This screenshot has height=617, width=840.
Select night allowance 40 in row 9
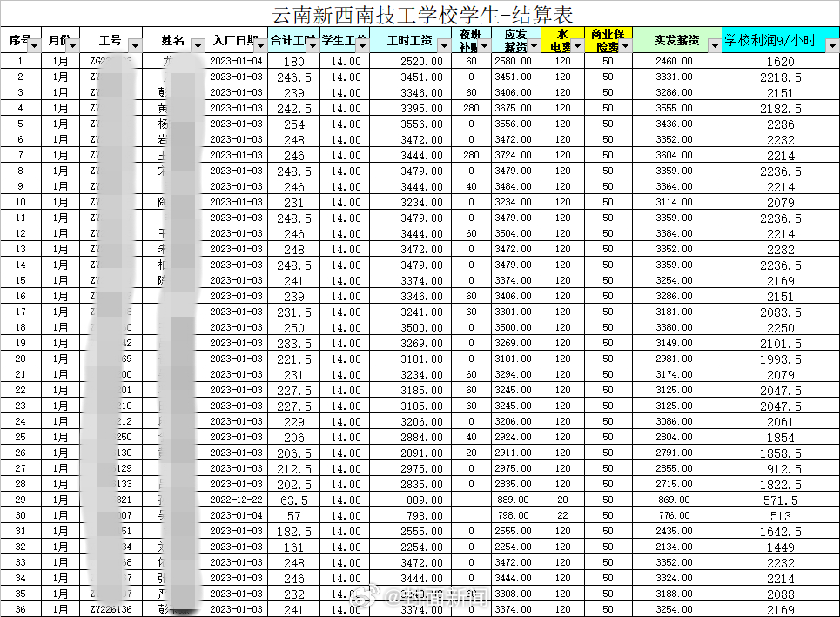pos(472,186)
